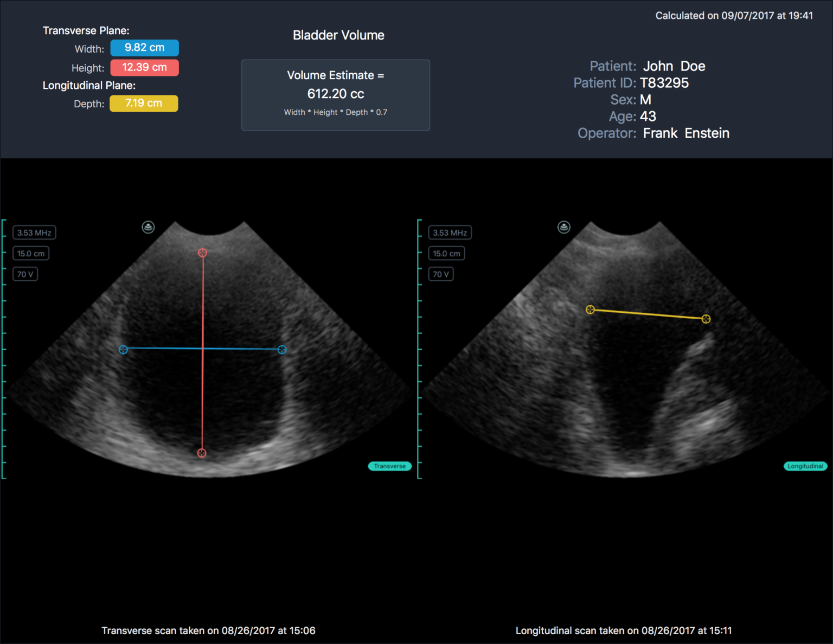Image resolution: width=833 pixels, height=644 pixels.
Task: Click the Longitudinal plane label tag
Action: (x=805, y=466)
